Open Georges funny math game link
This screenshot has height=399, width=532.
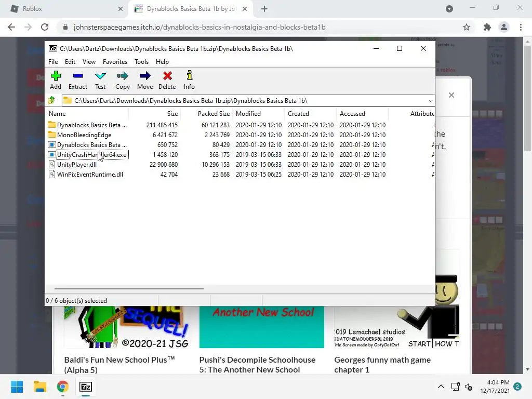[x=382, y=365]
